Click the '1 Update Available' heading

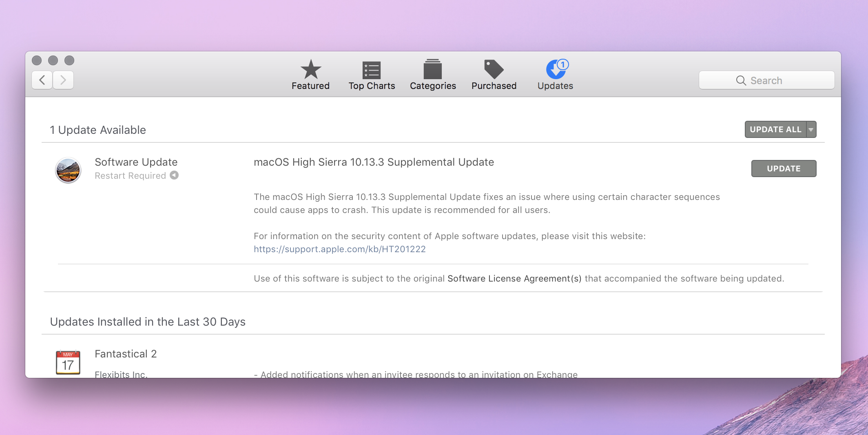click(x=98, y=130)
